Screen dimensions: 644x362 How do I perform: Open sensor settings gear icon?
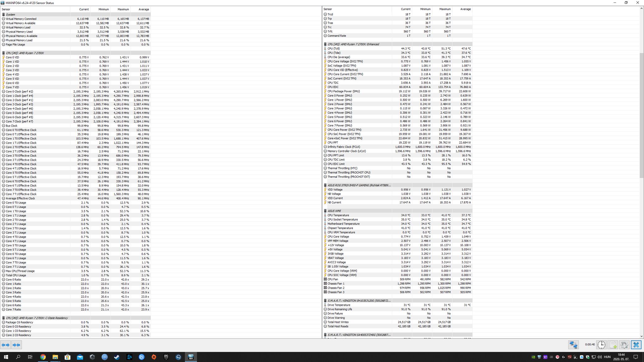coord(624,345)
